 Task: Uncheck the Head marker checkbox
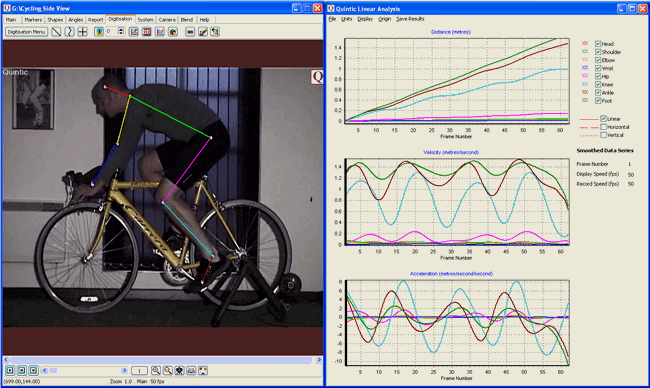coord(598,44)
